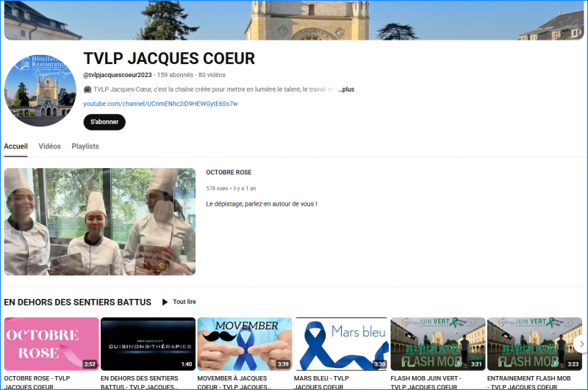The width and height of the screenshot is (588, 390).
Task: Open the Mars bleu video thumbnail
Action: click(x=341, y=344)
